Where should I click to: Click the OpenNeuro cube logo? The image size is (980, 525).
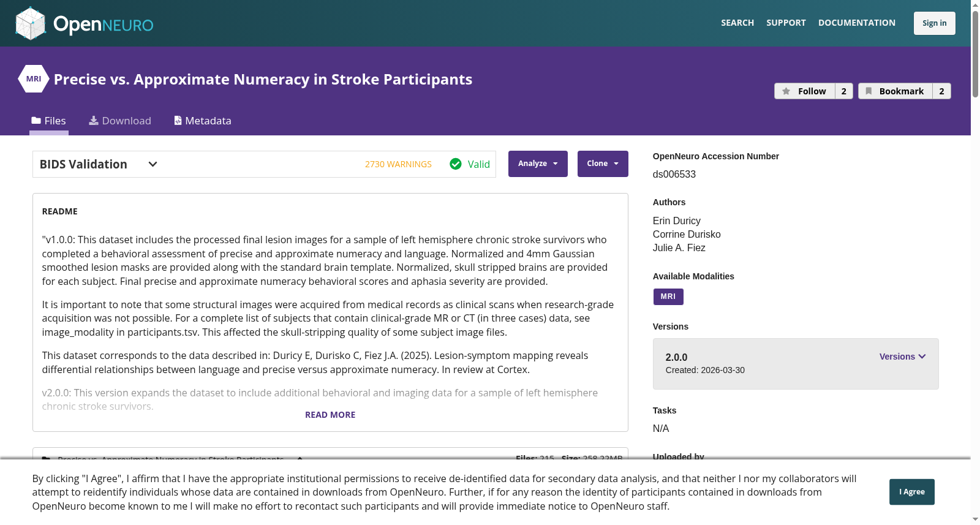pyautogui.click(x=31, y=23)
